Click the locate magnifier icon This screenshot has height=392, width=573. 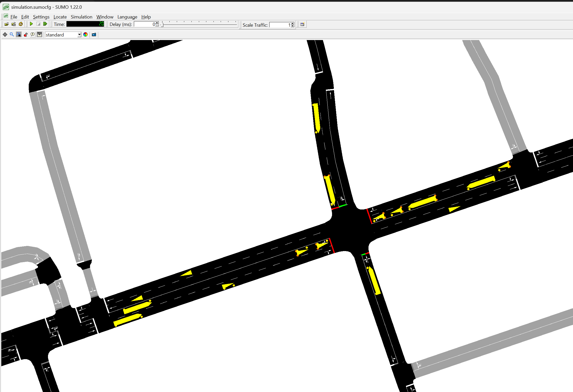tap(12, 35)
